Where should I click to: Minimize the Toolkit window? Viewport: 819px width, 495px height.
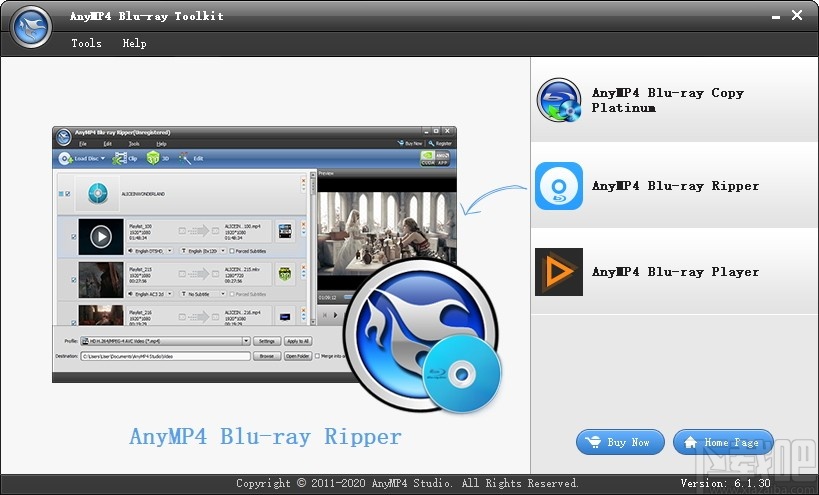pos(776,17)
